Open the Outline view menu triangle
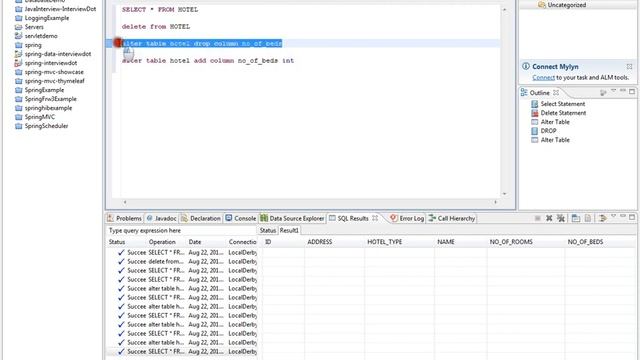Image resolution: width=640 pixels, height=360 pixels. point(613,91)
